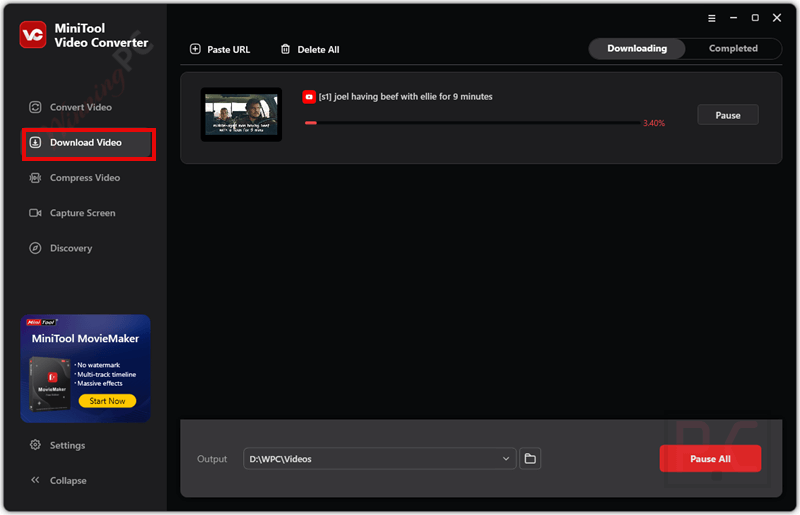
Task: Open the hamburger menu icon
Action: click(x=712, y=18)
